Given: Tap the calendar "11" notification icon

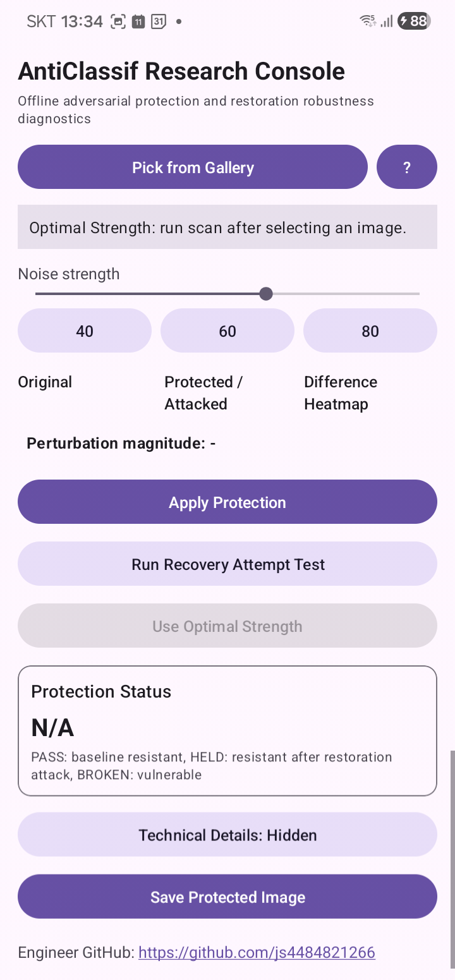Looking at the screenshot, I should coord(138,21).
